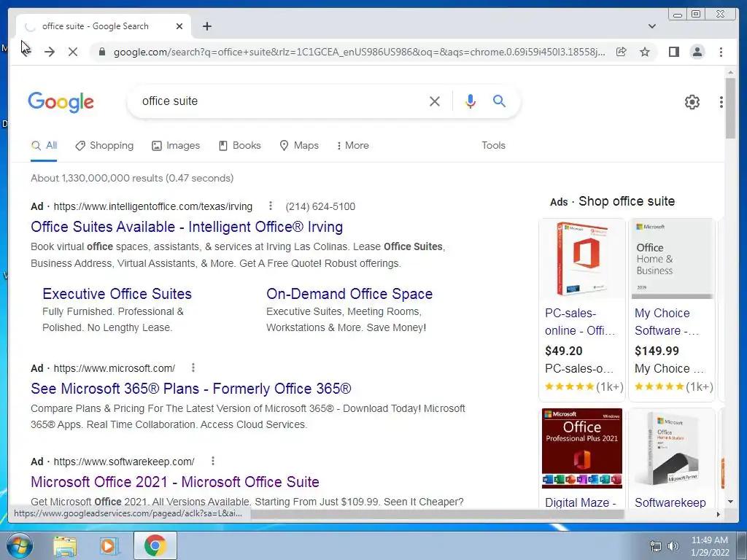The width and height of the screenshot is (747, 560).
Task: Switch to Images results tab
Action: pos(176,146)
